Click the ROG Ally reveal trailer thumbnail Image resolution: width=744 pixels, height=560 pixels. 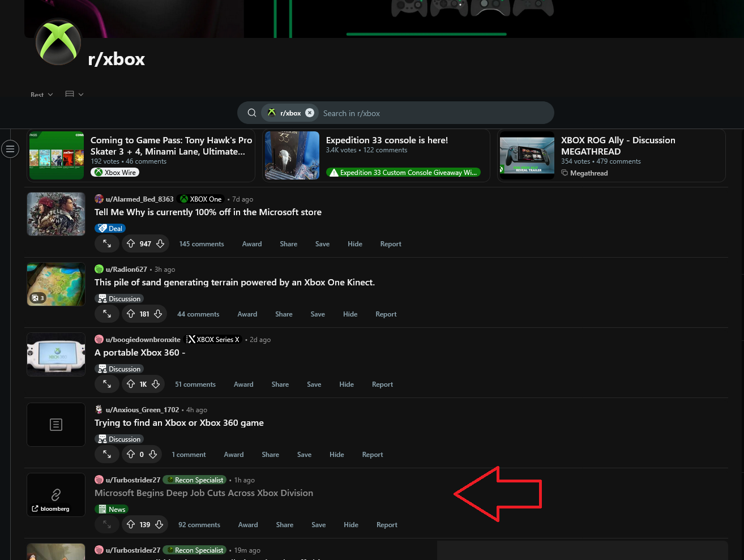[527, 156]
